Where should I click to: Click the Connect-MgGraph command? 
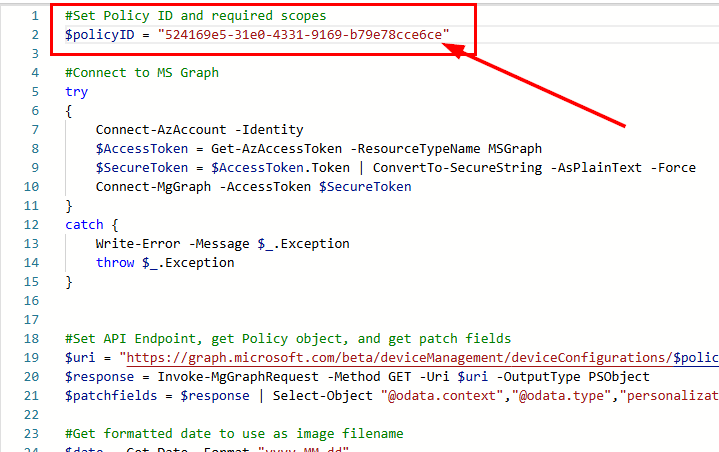(149, 186)
